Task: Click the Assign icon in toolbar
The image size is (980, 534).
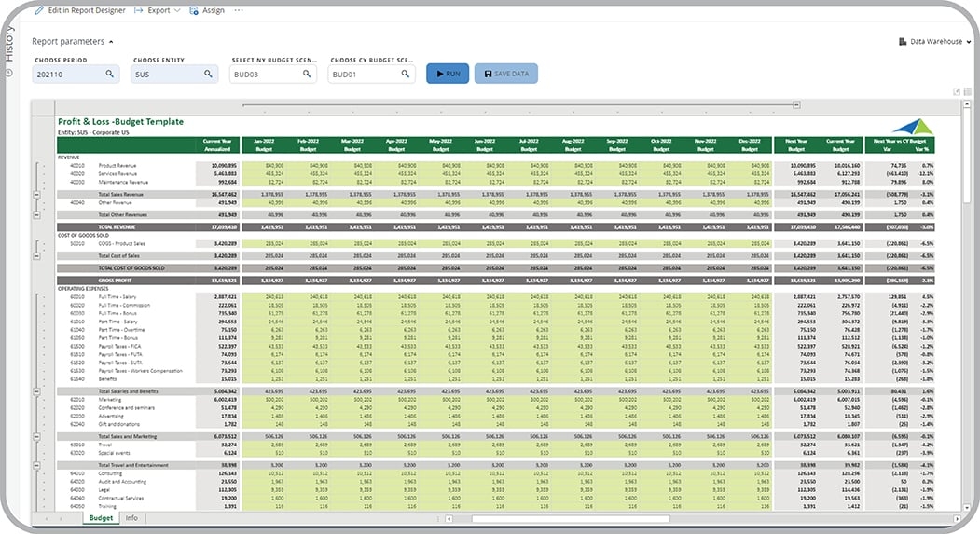Action: (194, 10)
